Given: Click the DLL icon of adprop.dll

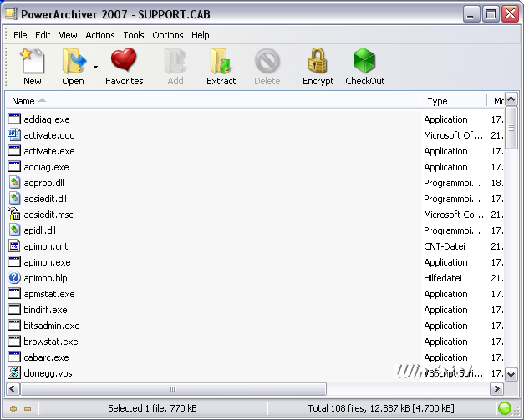Looking at the screenshot, I should pyautogui.click(x=14, y=183).
